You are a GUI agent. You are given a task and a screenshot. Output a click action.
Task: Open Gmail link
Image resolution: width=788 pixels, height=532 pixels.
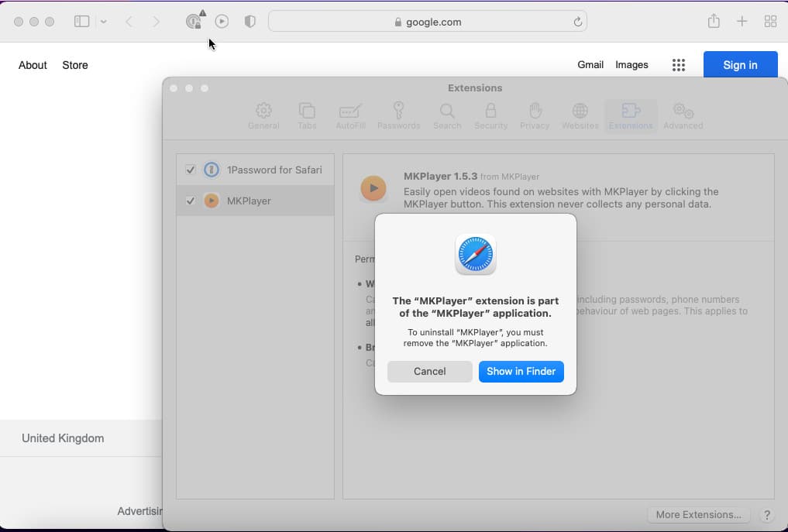coord(590,64)
